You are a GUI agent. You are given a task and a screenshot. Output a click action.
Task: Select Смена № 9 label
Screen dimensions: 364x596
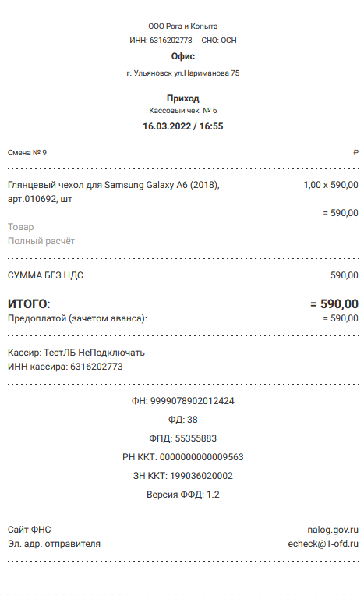tap(27, 153)
